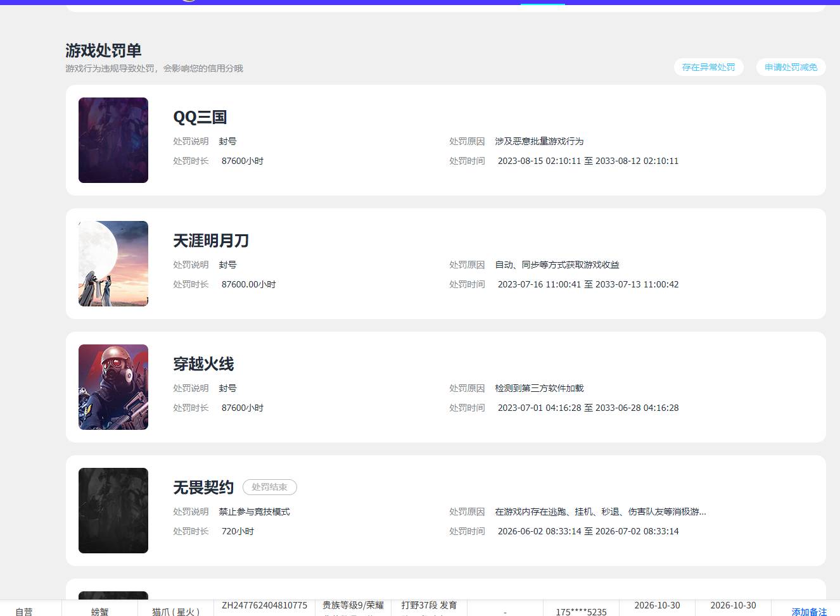Click the 猫爪(星火) cell in bottom row
The width and height of the screenshot is (840, 616).
pos(175,612)
